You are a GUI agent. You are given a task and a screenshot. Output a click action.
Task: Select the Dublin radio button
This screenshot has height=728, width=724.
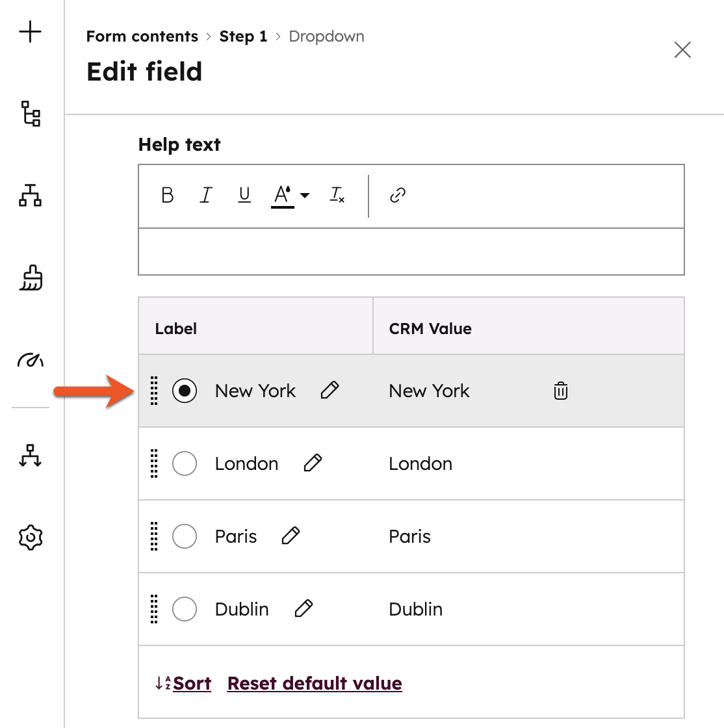tap(185, 609)
